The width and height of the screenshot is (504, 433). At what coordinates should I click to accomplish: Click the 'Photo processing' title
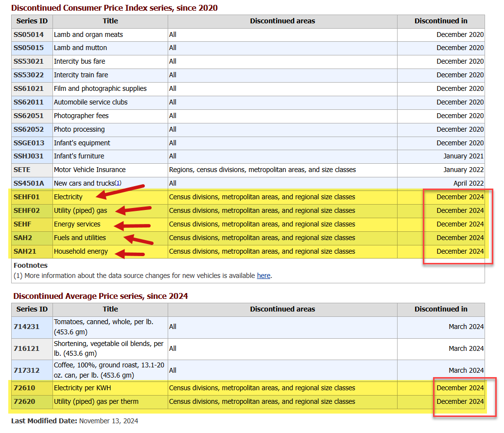pos(79,129)
